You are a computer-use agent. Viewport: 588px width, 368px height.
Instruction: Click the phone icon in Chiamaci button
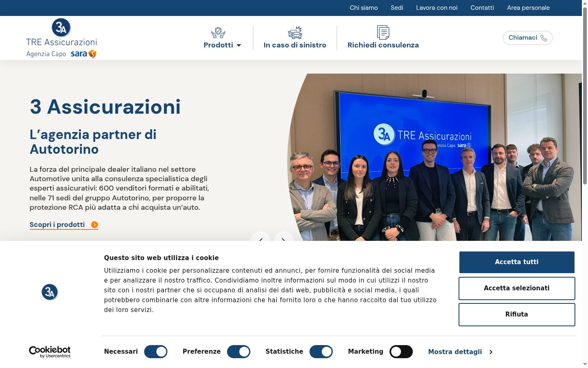point(544,38)
